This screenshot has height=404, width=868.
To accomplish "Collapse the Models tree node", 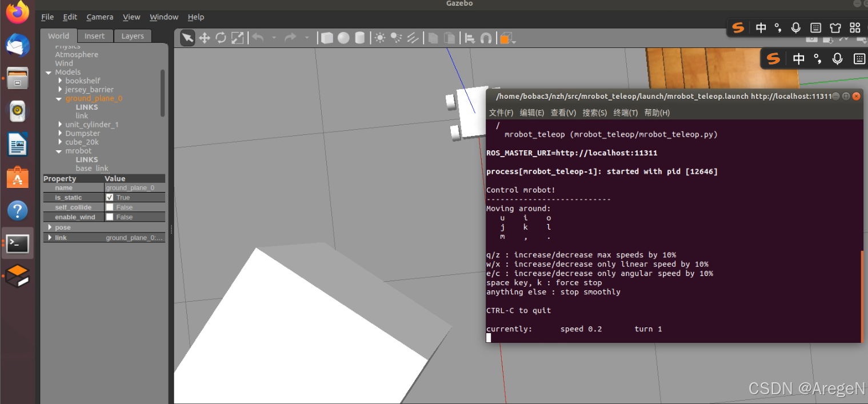I will point(49,73).
